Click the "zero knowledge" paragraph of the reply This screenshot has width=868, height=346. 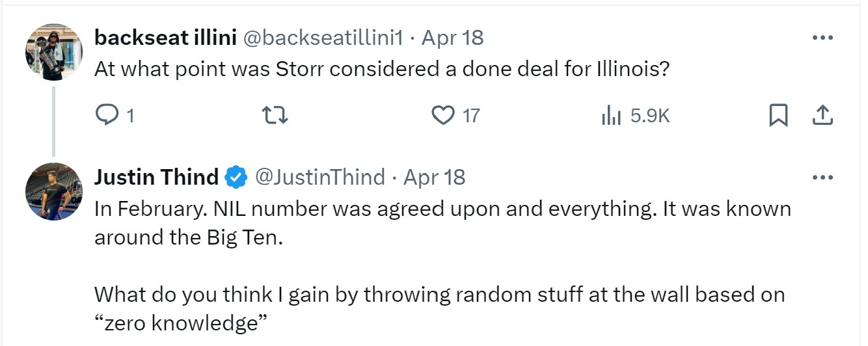tap(440, 308)
